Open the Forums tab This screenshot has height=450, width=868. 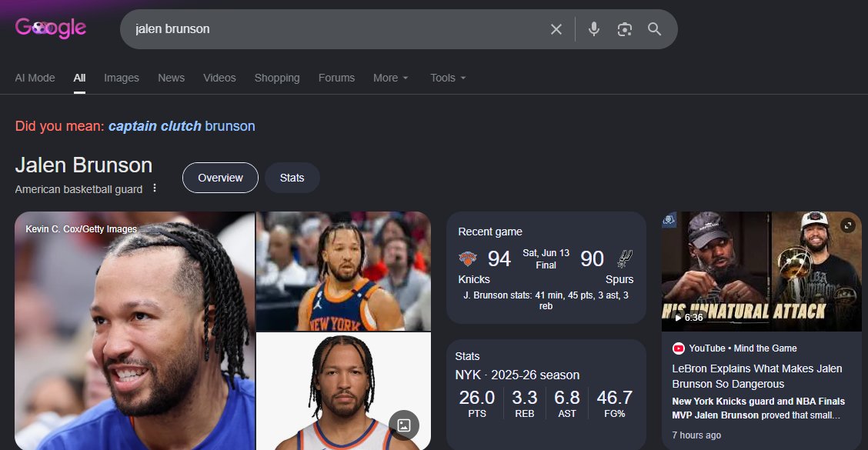(336, 78)
